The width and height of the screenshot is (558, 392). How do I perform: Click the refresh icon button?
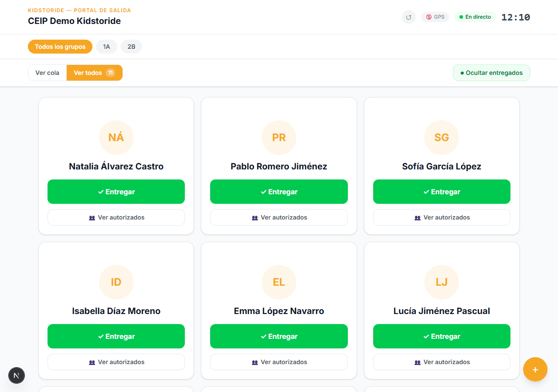point(409,17)
